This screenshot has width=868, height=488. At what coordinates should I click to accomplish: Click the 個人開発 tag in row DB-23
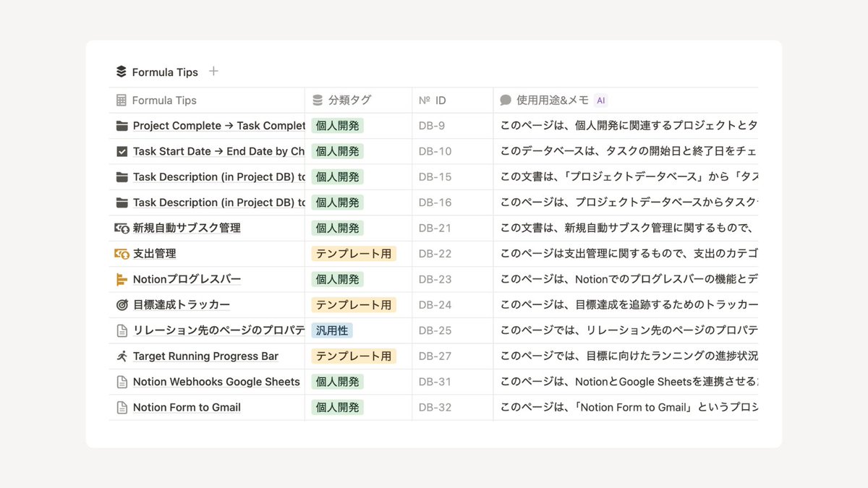(338, 280)
